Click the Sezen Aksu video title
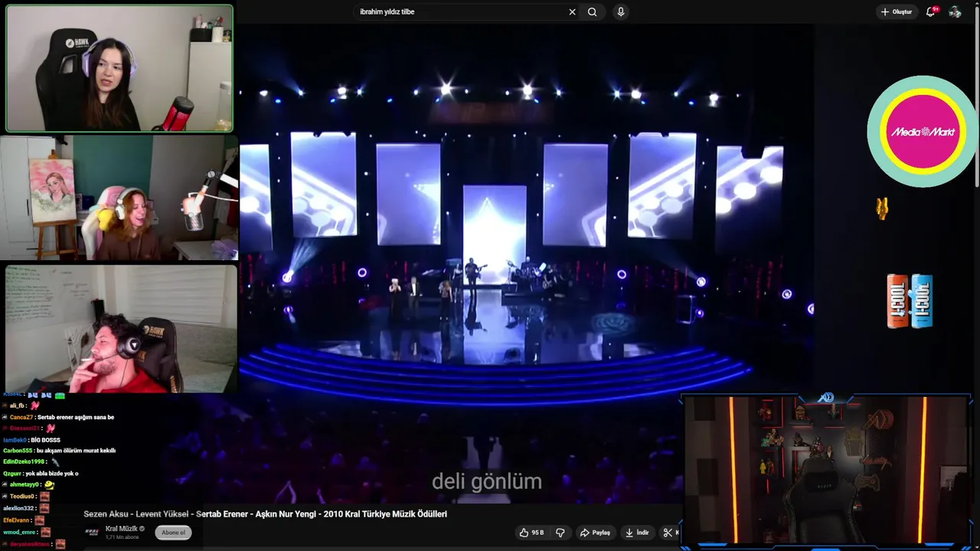Viewport: 980px width, 551px height. [x=265, y=514]
